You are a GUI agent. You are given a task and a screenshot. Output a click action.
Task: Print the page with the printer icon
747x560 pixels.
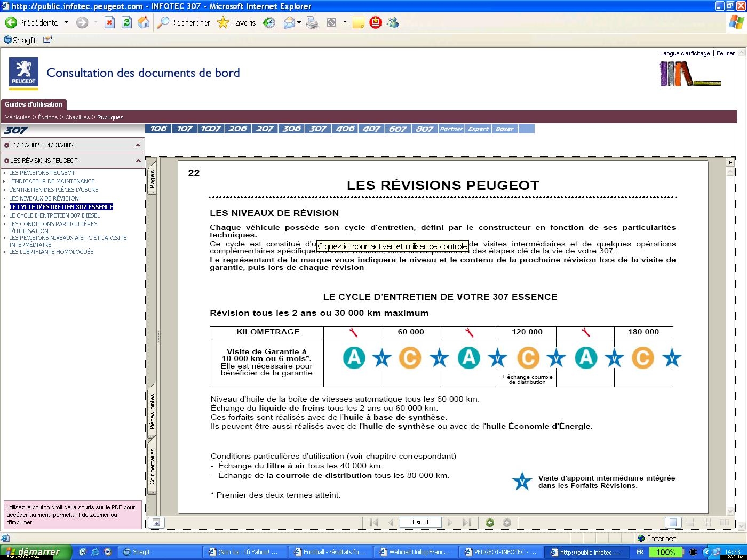(x=313, y=22)
